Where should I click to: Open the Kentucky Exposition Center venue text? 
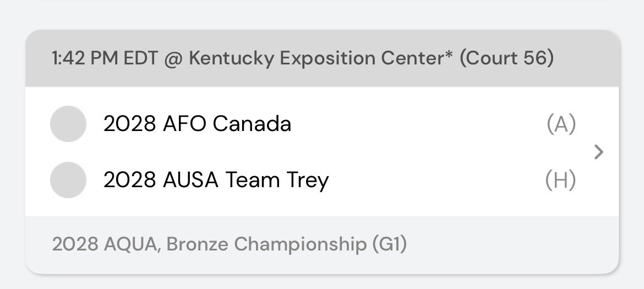point(316,58)
